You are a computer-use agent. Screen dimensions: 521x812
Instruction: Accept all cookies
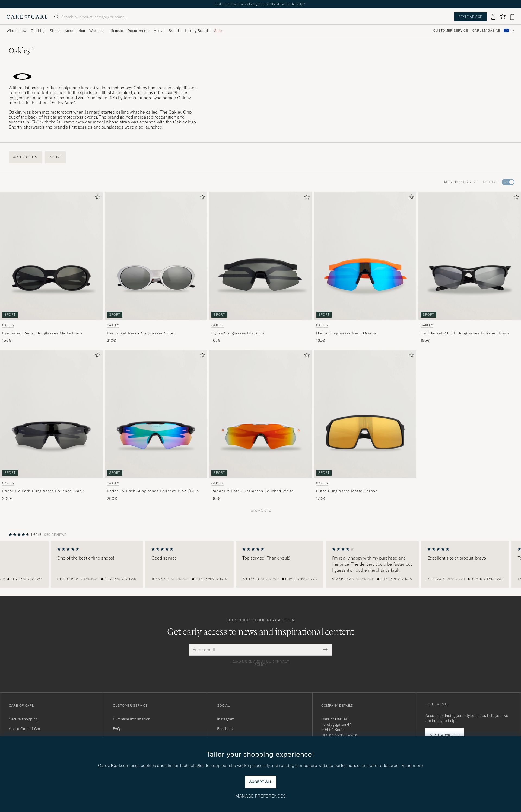coord(260,782)
